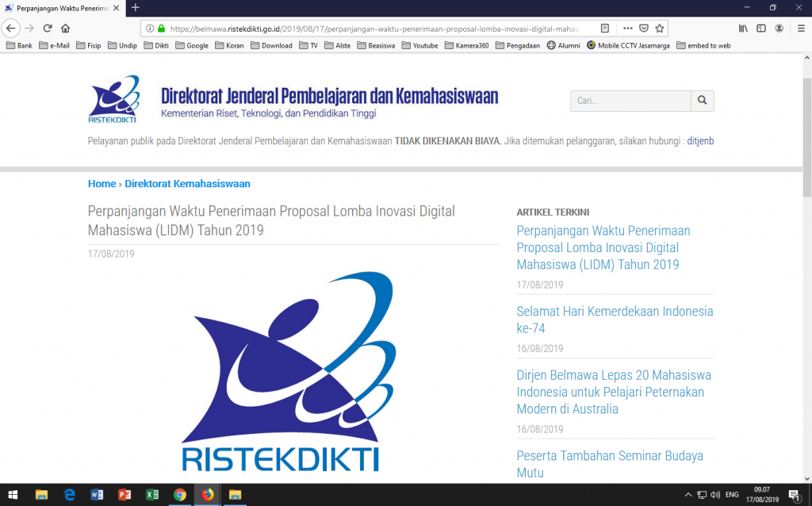
Task: Reload the page with the refresh icon
Action: click(x=48, y=29)
